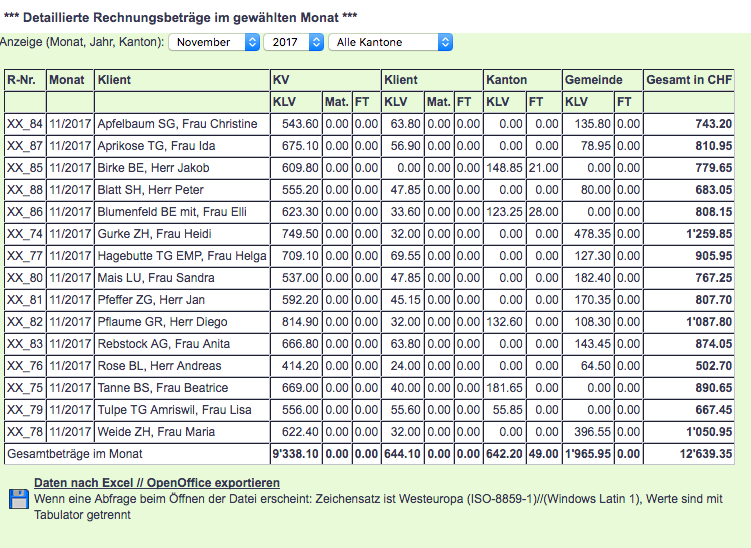
Task: Open the year dropdown showing 2017
Action: point(293,42)
